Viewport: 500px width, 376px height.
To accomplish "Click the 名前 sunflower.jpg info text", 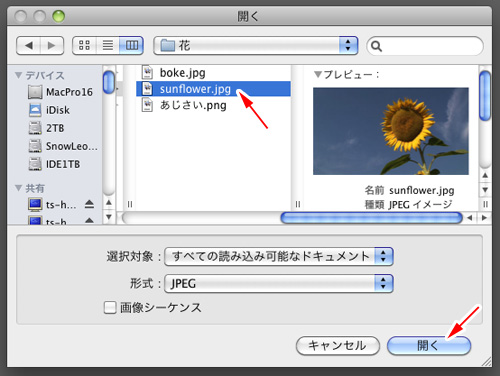I will click(x=409, y=190).
